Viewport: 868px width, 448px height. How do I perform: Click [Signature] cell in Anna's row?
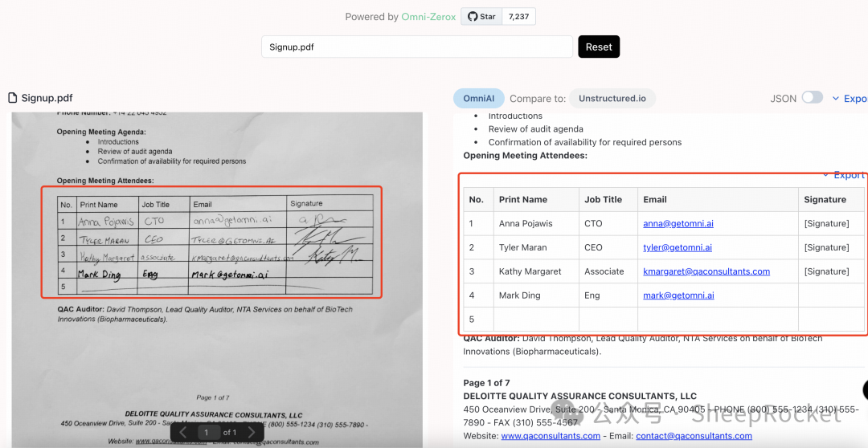point(832,223)
